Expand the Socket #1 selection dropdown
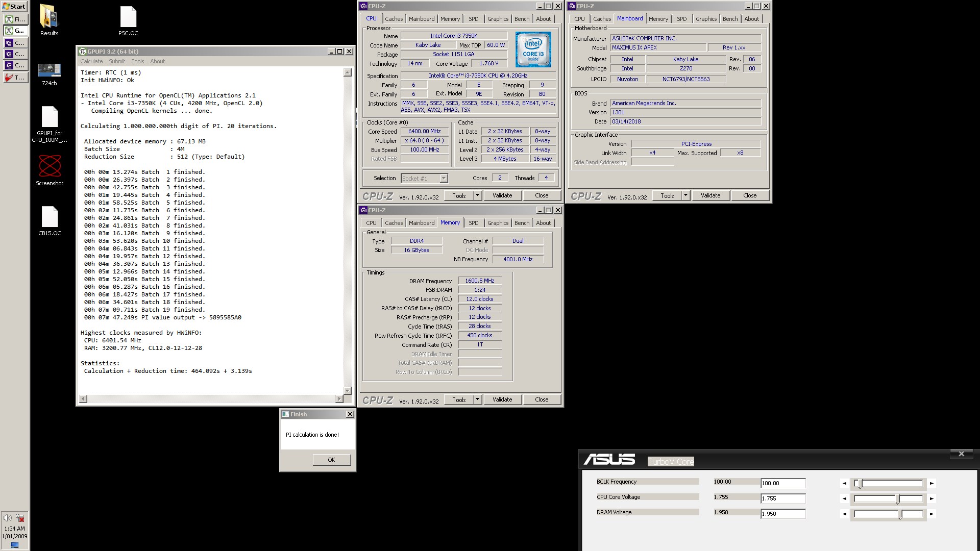This screenshot has height=551, width=980. coord(444,178)
